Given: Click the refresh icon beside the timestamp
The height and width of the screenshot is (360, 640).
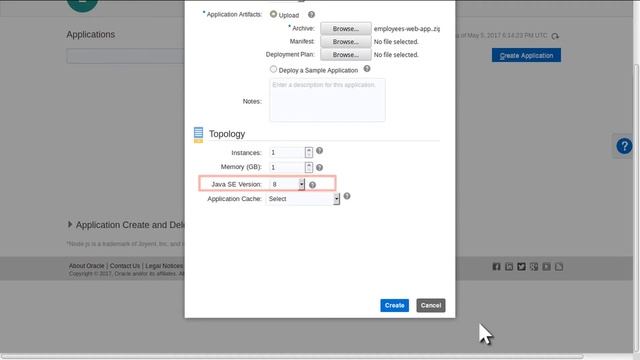Looking at the screenshot, I should coord(555,36).
